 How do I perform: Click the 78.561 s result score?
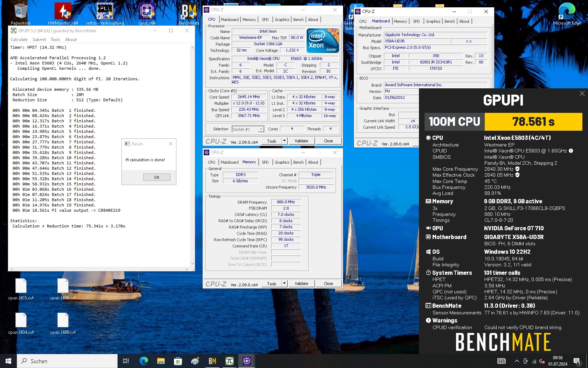[533, 122]
